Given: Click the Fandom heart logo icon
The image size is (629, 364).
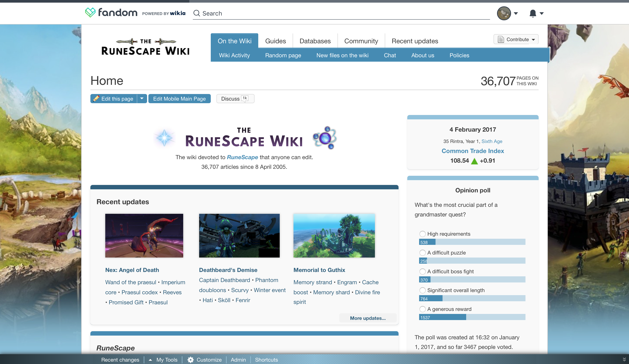Looking at the screenshot, I should click(90, 12).
